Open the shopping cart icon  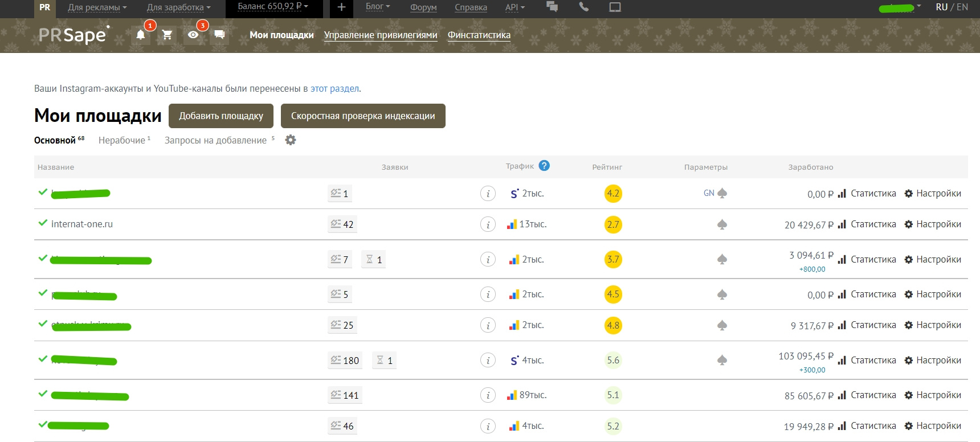tap(167, 35)
